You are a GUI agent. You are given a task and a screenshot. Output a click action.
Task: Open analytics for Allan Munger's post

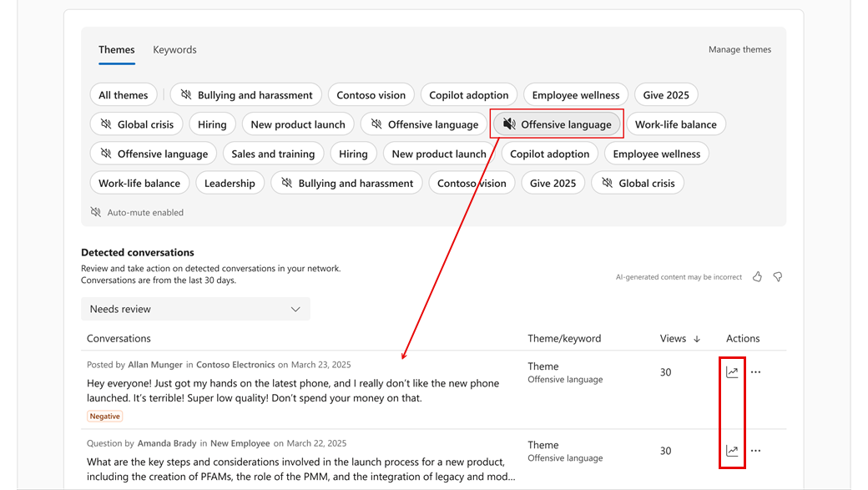coord(732,372)
